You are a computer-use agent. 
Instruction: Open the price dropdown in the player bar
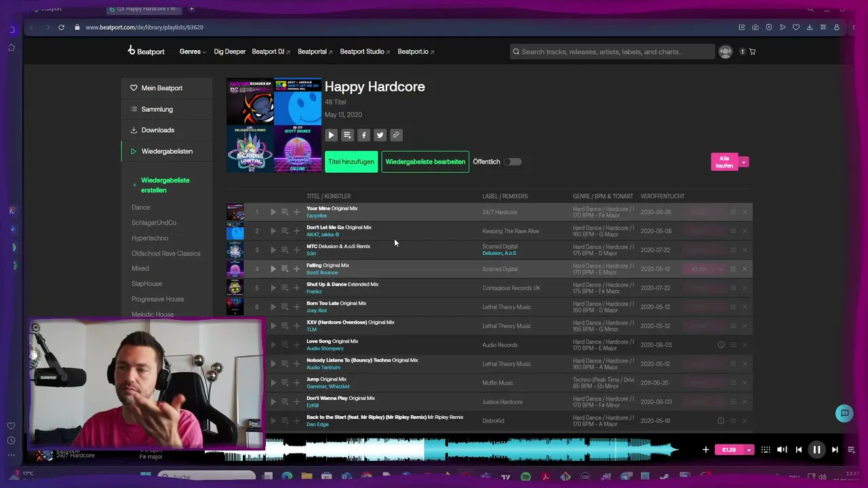tap(749, 450)
